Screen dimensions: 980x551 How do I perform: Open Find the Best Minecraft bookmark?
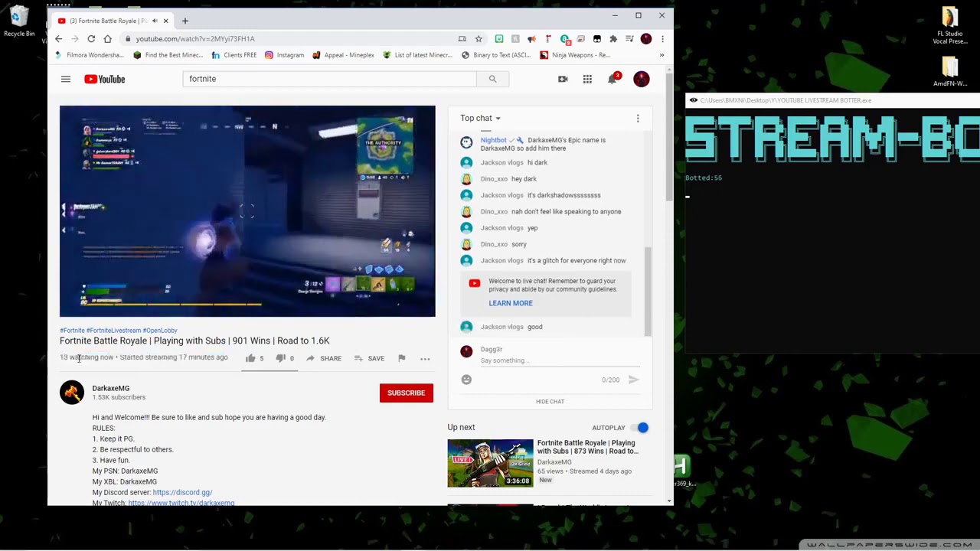tap(168, 55)
